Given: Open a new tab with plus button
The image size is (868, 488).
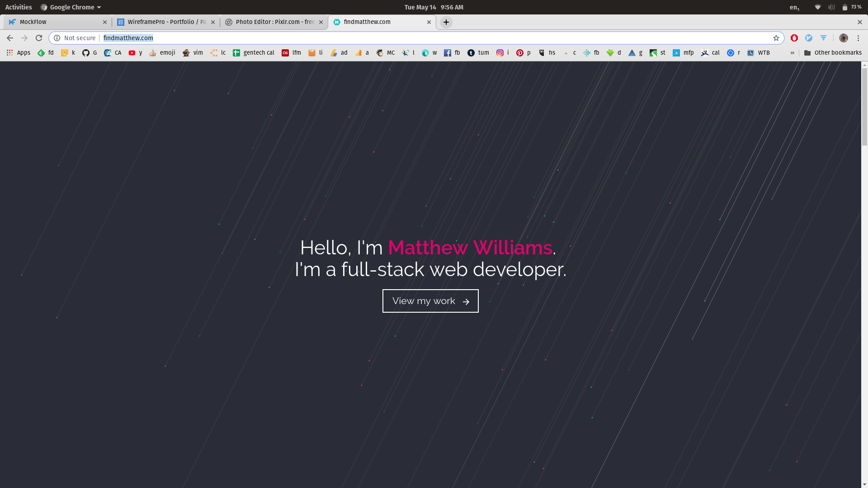Looking at the screenshot, I should 446,22.
